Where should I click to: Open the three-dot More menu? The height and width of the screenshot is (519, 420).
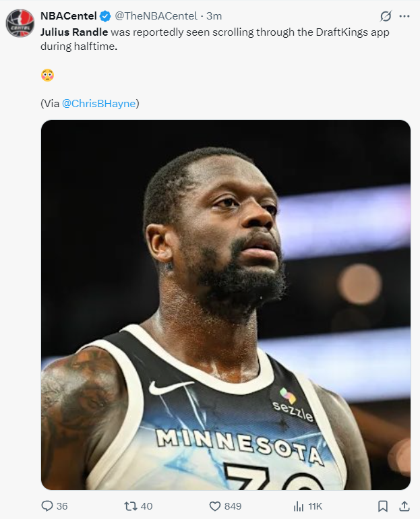pos(404,16)
